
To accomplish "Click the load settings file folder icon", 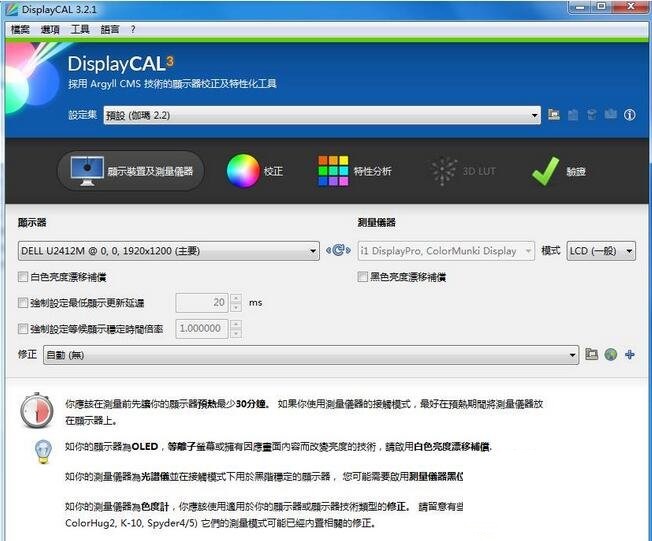I will pos(554,115).
